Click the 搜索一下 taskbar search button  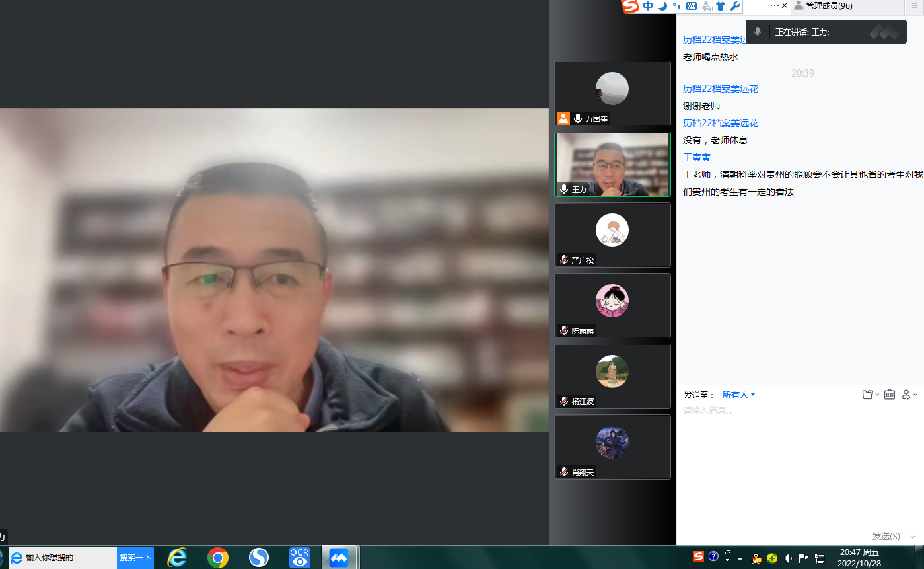(135, 558)
